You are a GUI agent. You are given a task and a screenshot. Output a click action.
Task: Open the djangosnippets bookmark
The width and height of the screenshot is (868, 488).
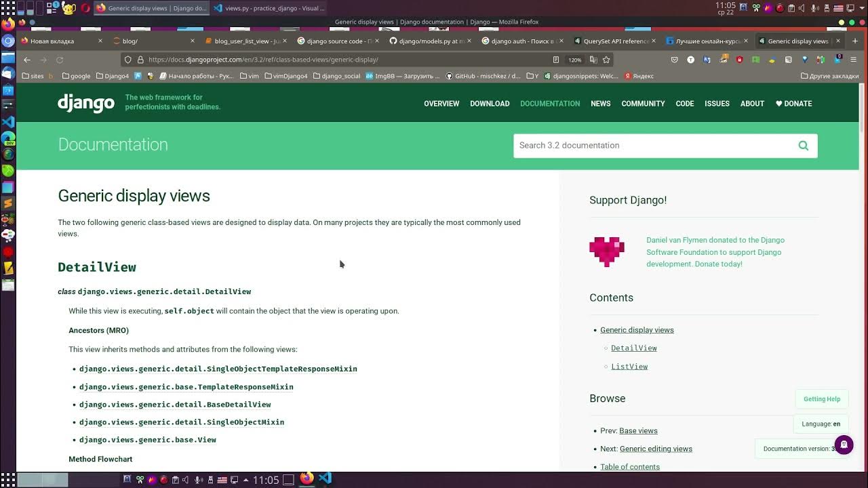582,76
